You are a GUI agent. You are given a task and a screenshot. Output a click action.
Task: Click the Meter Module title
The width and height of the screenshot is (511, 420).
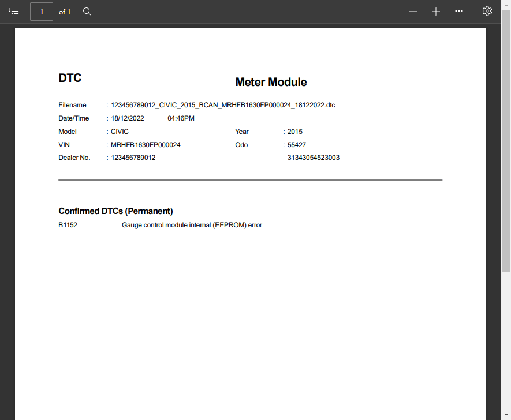point(271,82)
